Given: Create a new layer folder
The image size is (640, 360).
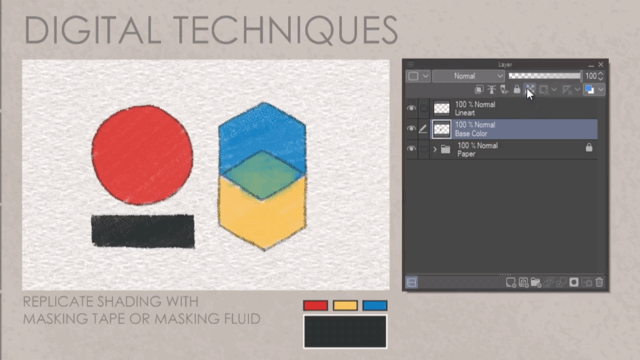Looking at the screenshot, I should [536, 282].
